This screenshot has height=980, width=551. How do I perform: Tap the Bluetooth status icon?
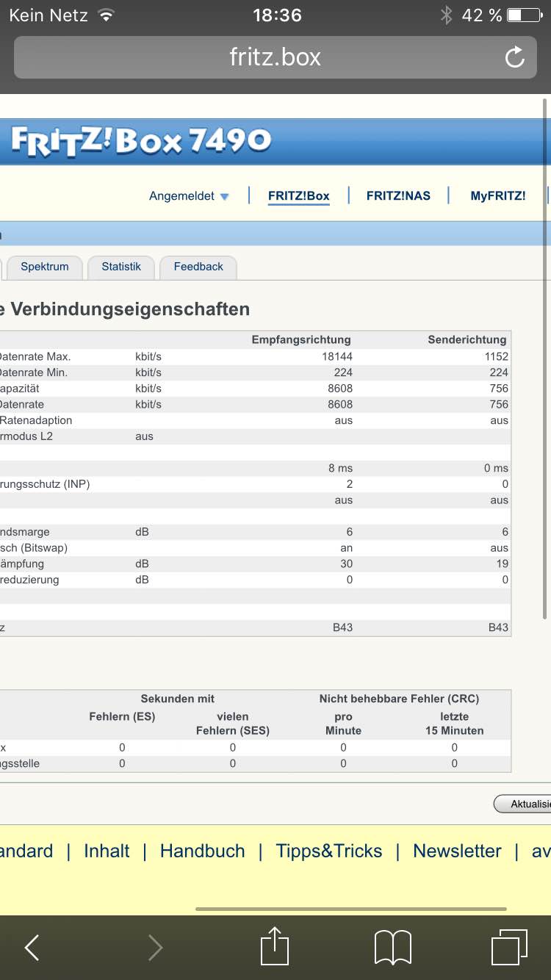pyautogui.click(x=446, y=15)
